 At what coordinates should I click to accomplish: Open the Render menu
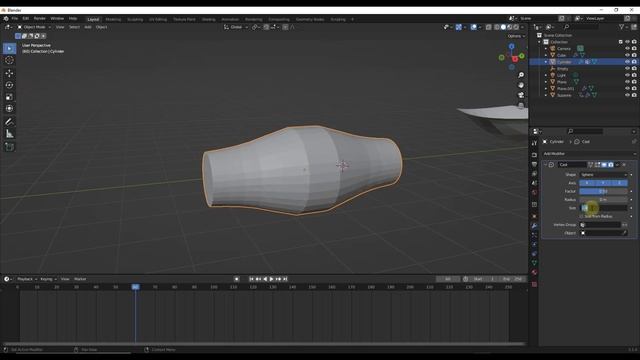click(40, 19)
